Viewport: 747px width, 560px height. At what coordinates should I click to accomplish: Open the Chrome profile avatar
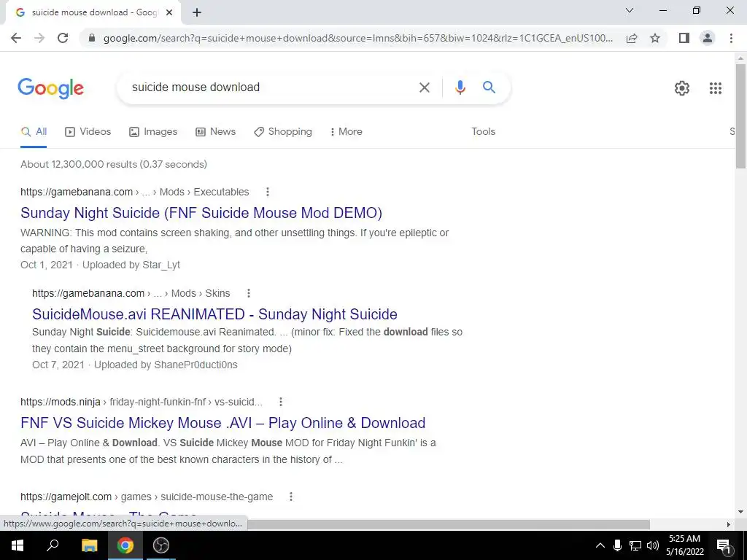708,38
